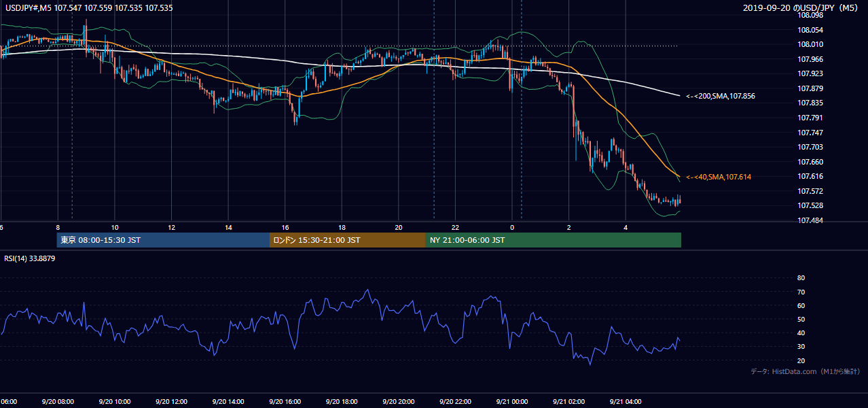Click the 9/21 00:00 bottom time label
This screenshot has height=408, width=868.
[511, 402]
